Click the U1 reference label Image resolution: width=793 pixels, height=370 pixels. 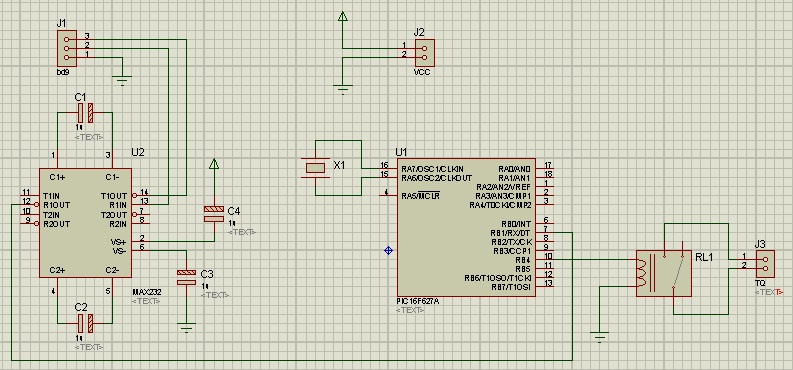[x=401, y=152]
